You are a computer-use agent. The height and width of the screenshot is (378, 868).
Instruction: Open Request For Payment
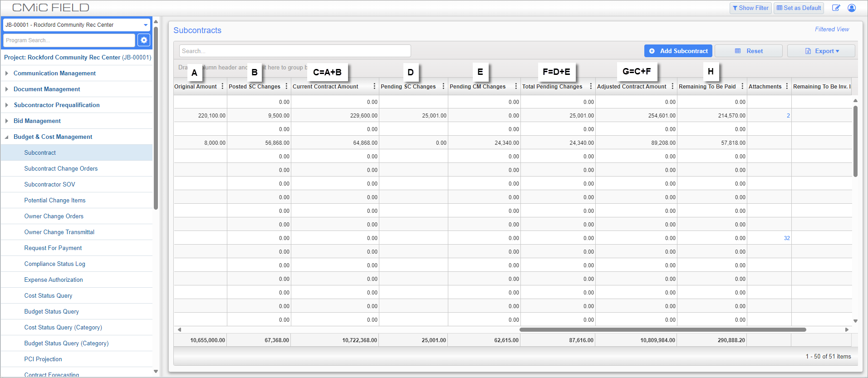pos(53,248)
